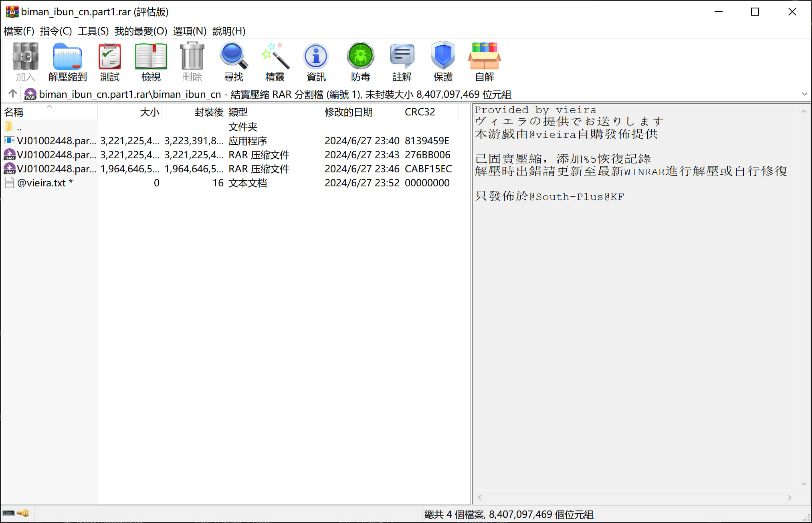
Task: Expand the address bar path dropdown
Action: tap(804, 94)
